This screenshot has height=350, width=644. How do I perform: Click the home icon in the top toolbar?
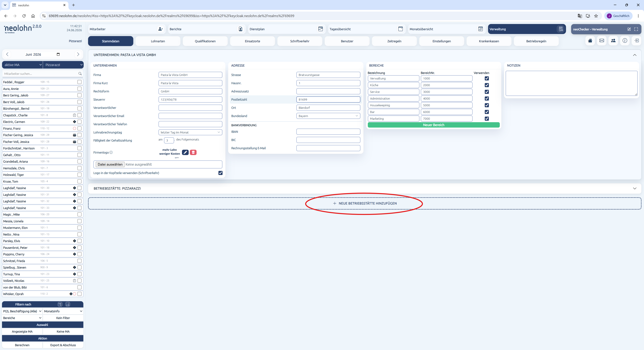coord(590,41)
